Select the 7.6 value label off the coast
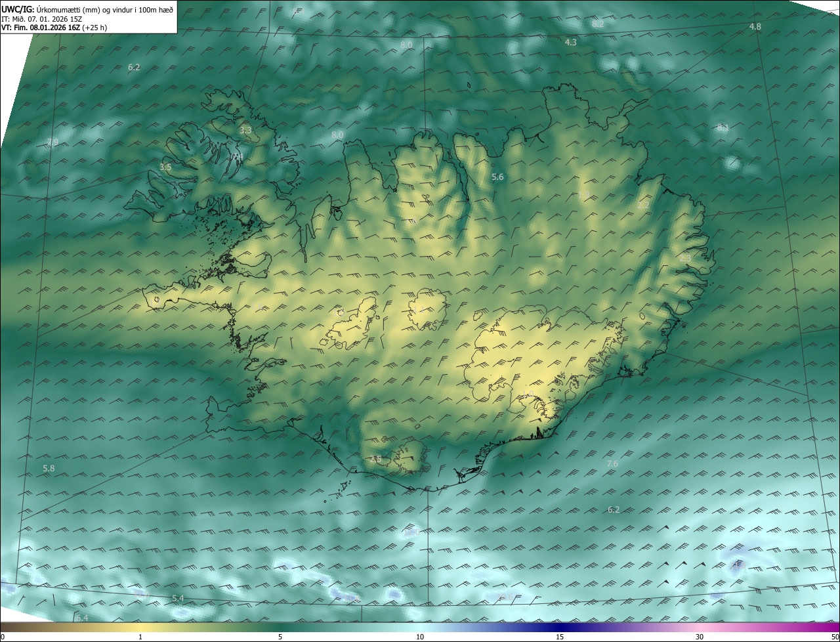 click(x=612, y=464)
